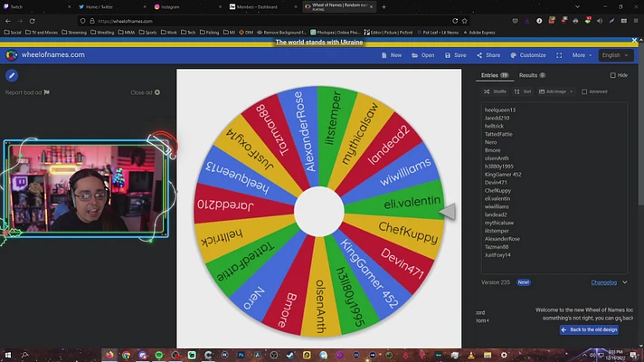
Task: Click Report bad ad flag
Action: click(27, 92)
